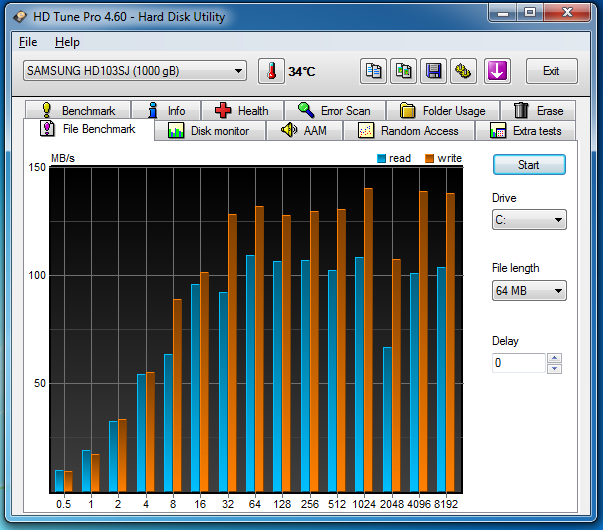The height and width of the screenshot is (530, 603).
Task: Click the Drive label above C: dropdown
Action: pos(504,198)
